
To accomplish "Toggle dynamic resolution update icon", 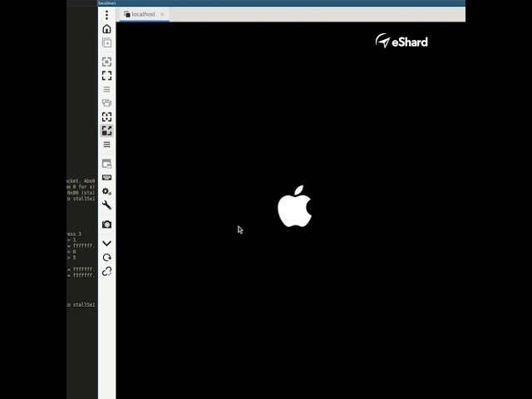I will (107, 117).
